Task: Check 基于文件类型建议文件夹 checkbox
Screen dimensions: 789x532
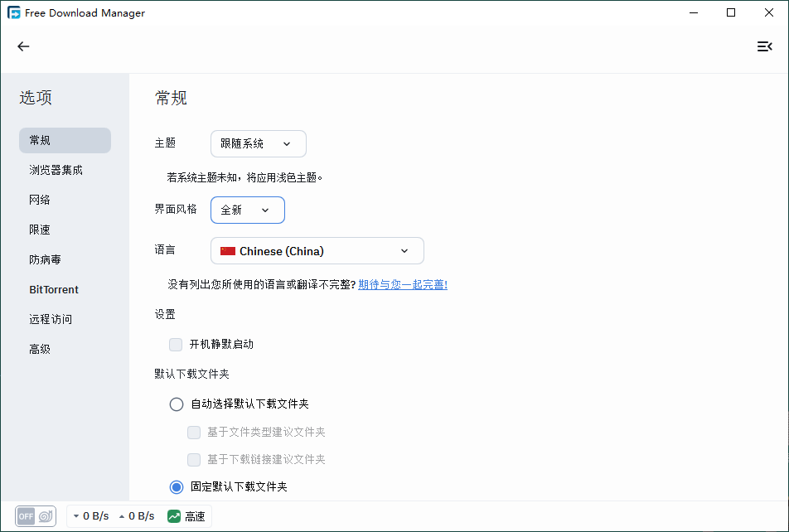Action: click(194, 432)
